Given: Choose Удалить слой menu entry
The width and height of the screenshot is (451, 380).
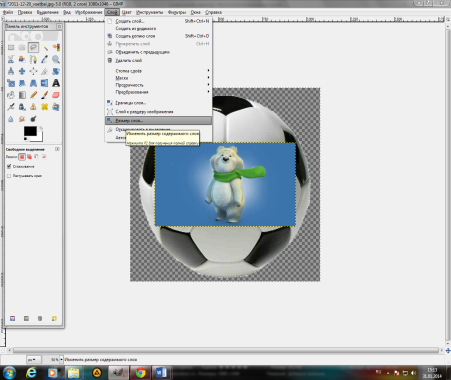Looking at the screenshot, I should [x=158, y=60].
